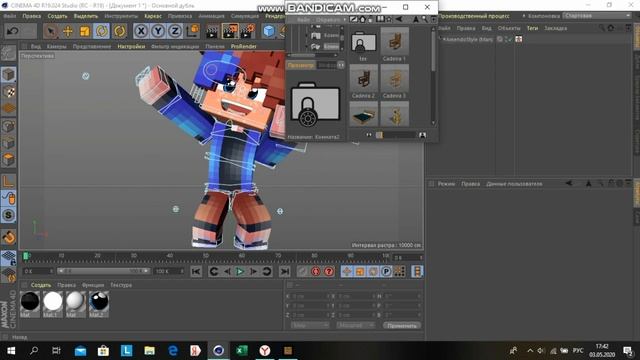Image resolution: width=640 pixels, height=360 pixels.
Task: Click the Locked Workplane icon
Action: pyautogui.click(x=9, y=259)
